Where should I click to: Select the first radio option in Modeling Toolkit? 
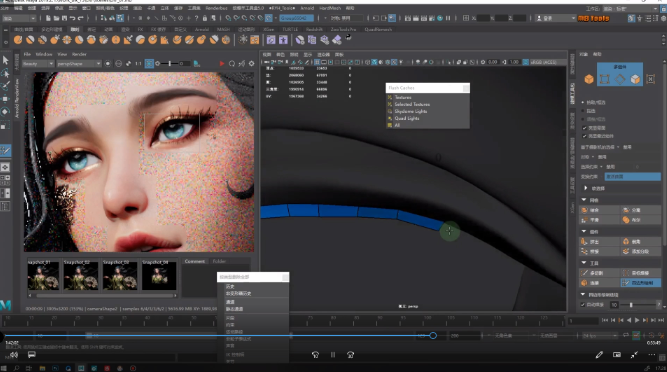coord(583,102)
